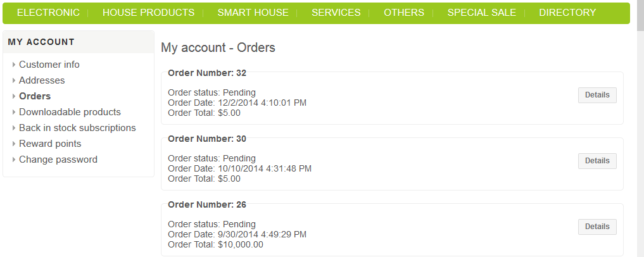The width and height of the screenshot is (644, 257).
Task: Open the Directory menu item
Action: pos(567,13)
